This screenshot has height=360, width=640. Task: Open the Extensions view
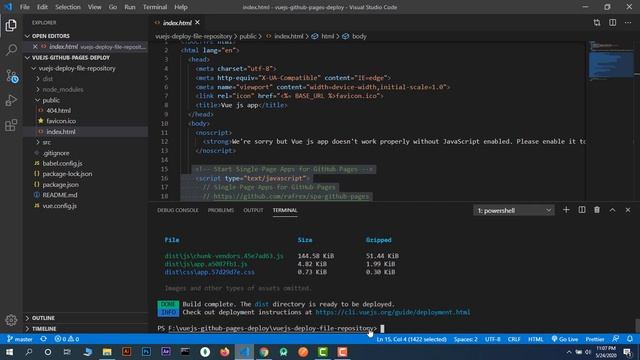(x=11, y=125)
